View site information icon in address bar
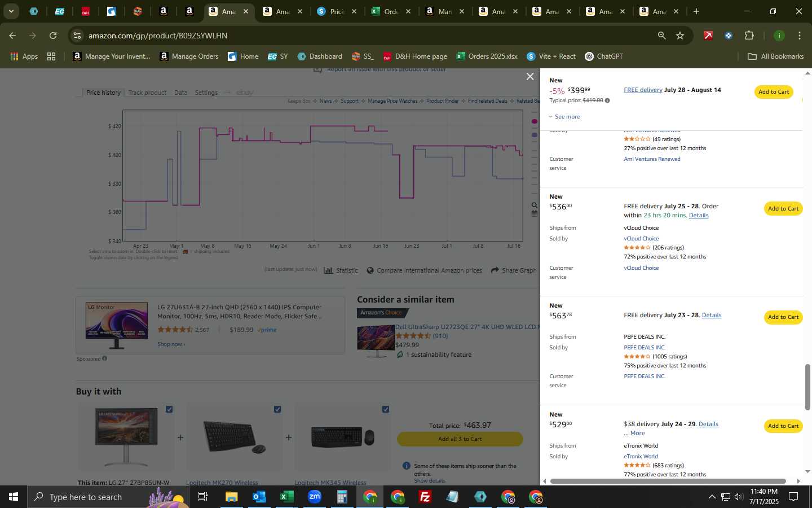 tap(77, 36)
